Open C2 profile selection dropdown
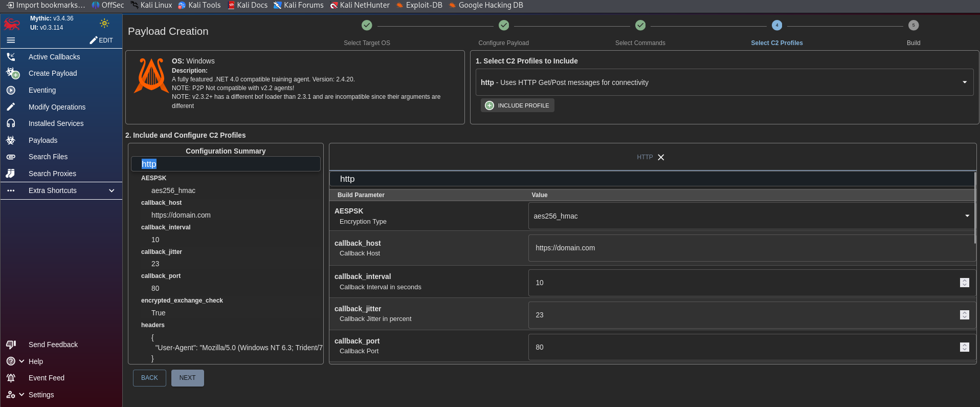This screenshot has height=407, width=980. click(x=724, y=82)
